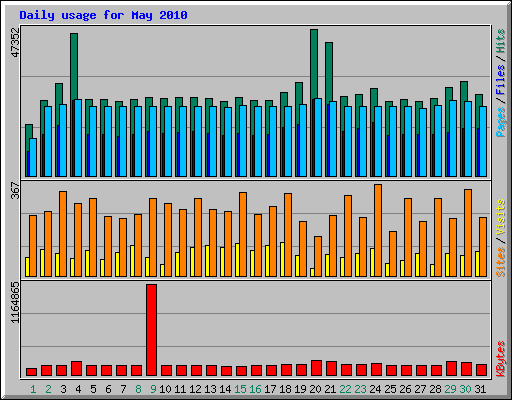
Task: Click day label 8 on the x-axis
Action: coord(138,389)
